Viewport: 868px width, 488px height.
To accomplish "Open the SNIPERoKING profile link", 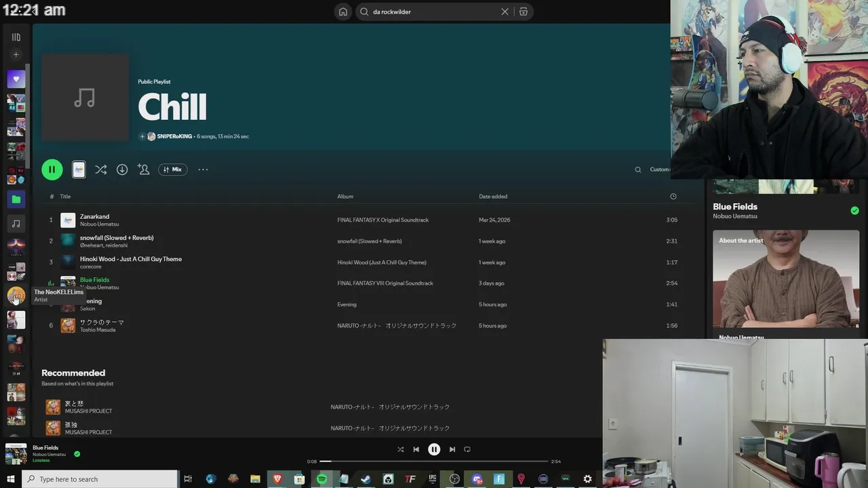I will [174, 136].
